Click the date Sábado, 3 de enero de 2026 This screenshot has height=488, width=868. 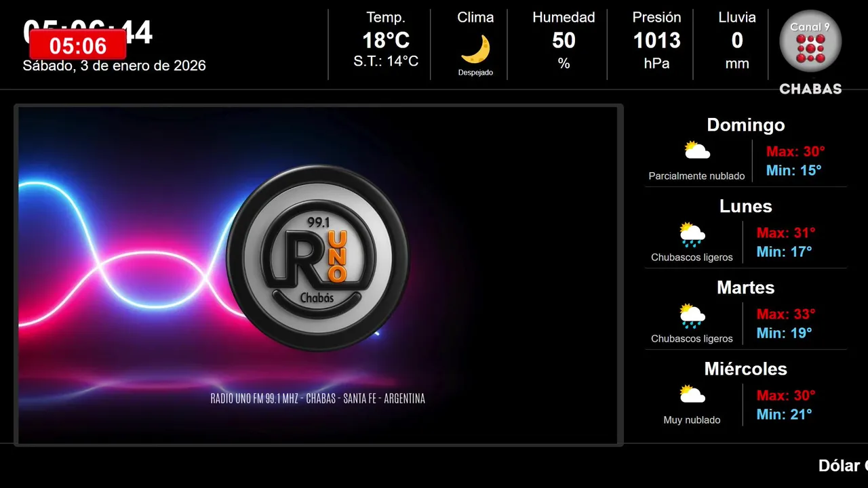pyautogui.click(x=114, y=66)
